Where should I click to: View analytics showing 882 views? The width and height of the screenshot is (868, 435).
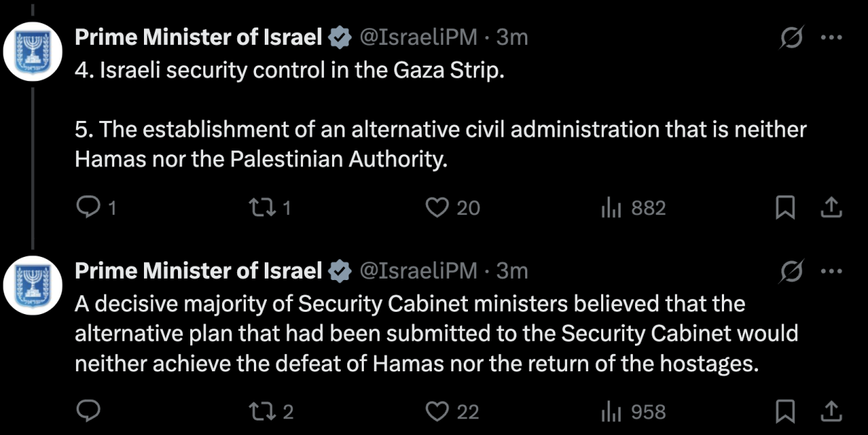click(x=633, y=208)
